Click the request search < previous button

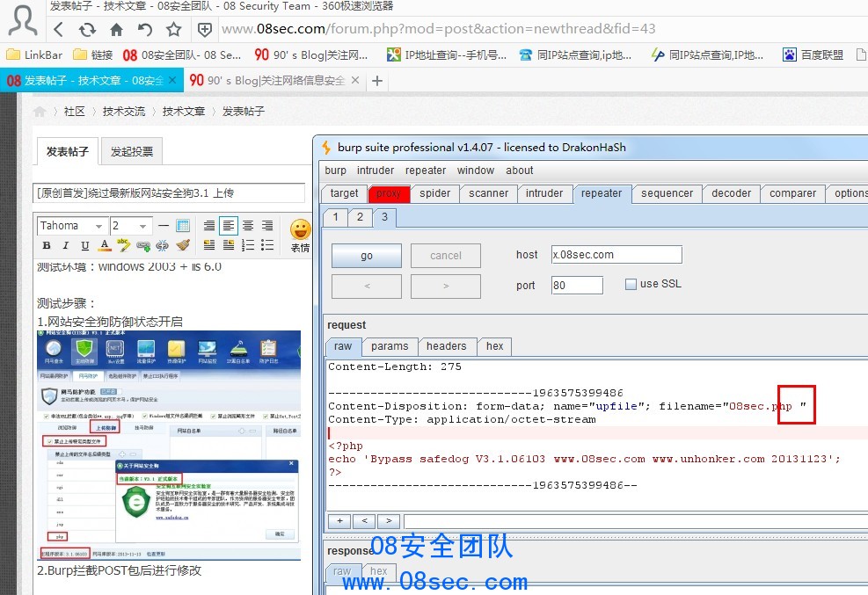coord(364,521)
